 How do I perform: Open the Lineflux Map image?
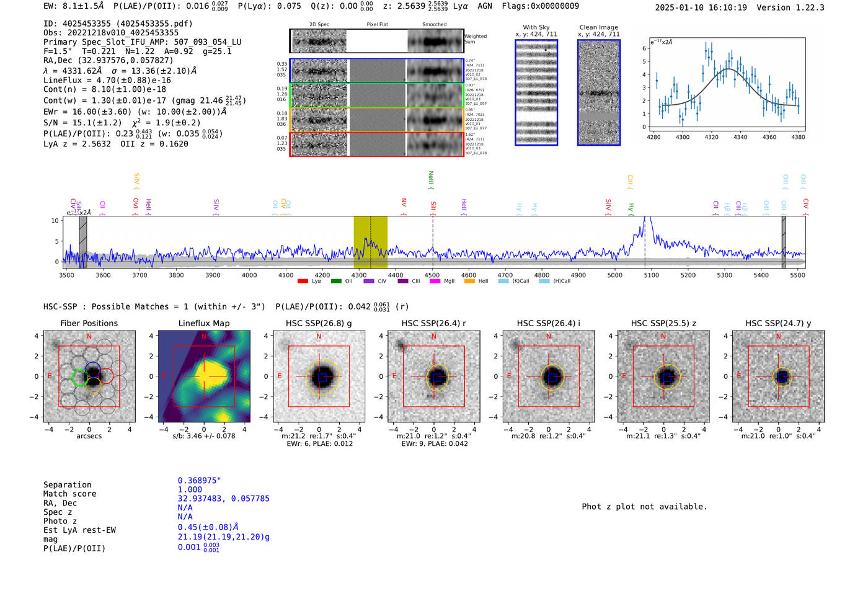click(x=204, y=376)
